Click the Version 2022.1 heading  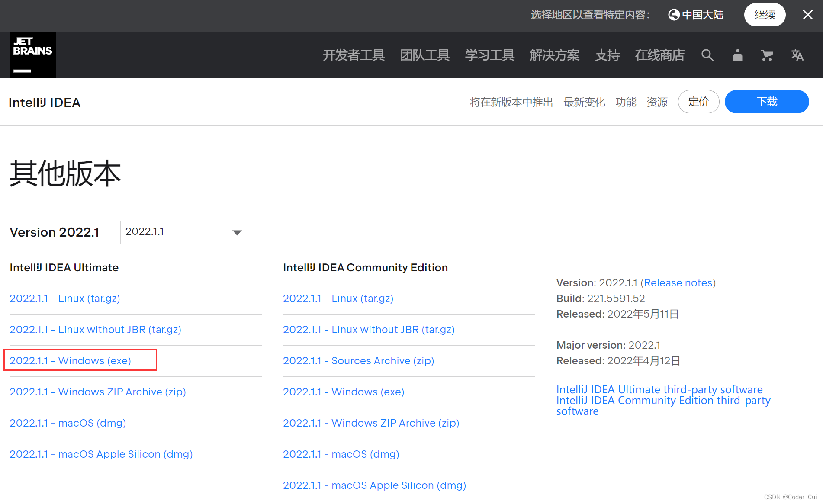55,232
